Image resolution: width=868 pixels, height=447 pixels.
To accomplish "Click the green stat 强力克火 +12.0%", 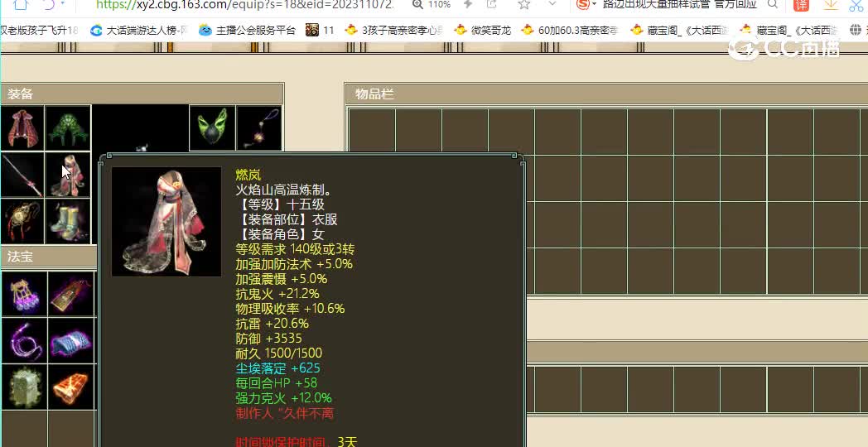I will 283,398.
